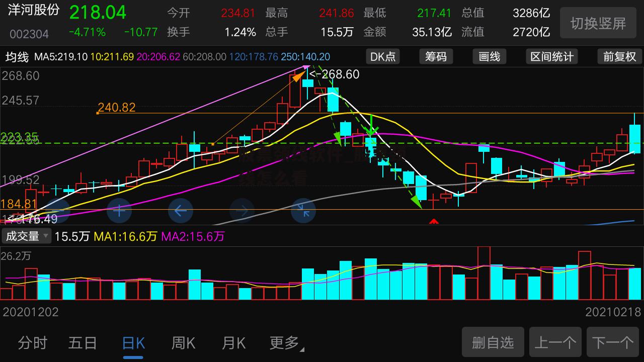Tap the orange 240.82 price line label

click(x=117, y=107)
